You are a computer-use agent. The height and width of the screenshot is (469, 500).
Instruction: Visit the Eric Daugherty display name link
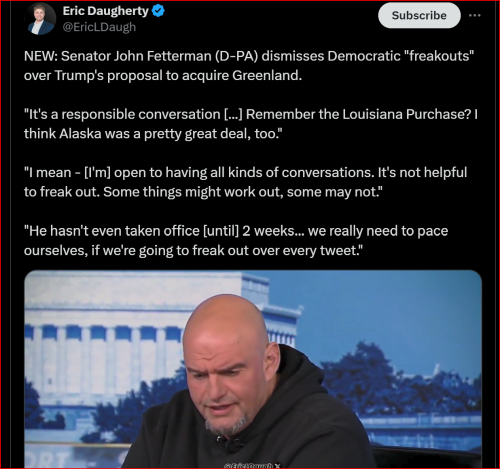(105, 11)
